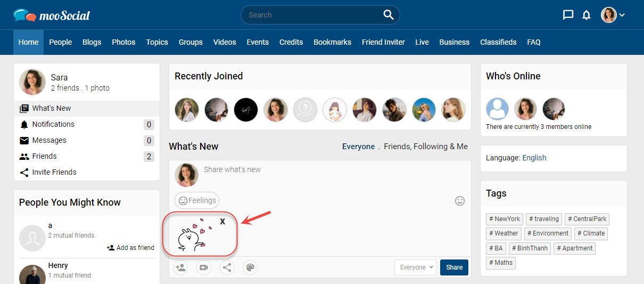Open the Groups menu item
The image size is (644, 284).
[191, 42]
